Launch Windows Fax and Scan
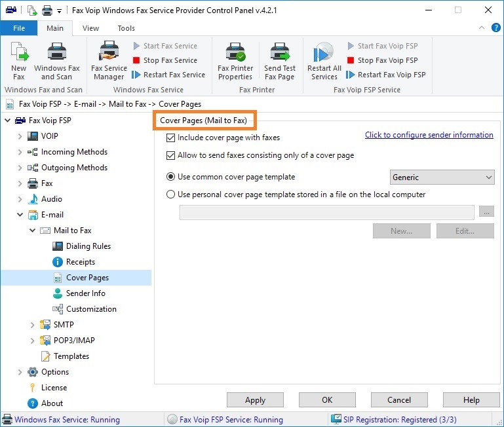Image resolution: width=504 pixels, height=427 pixels. click(x=56, y=61)
